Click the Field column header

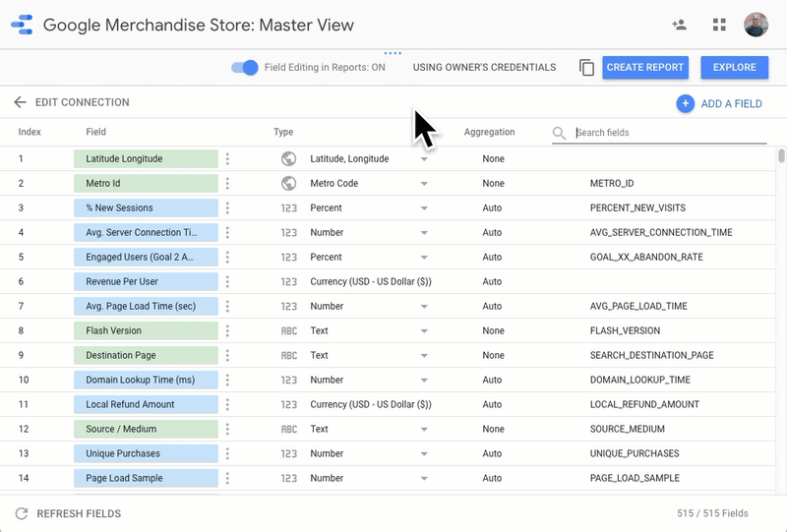[95, 132]
